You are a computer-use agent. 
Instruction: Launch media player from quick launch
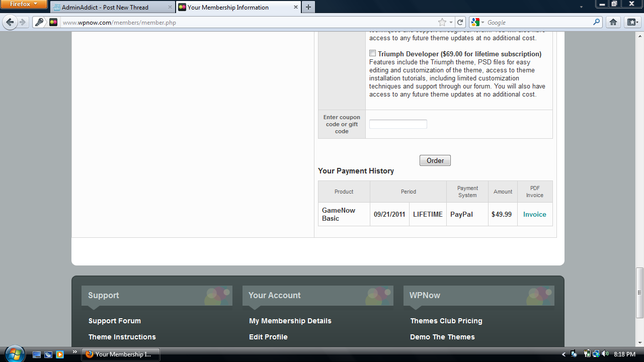[x=60, y=354]
